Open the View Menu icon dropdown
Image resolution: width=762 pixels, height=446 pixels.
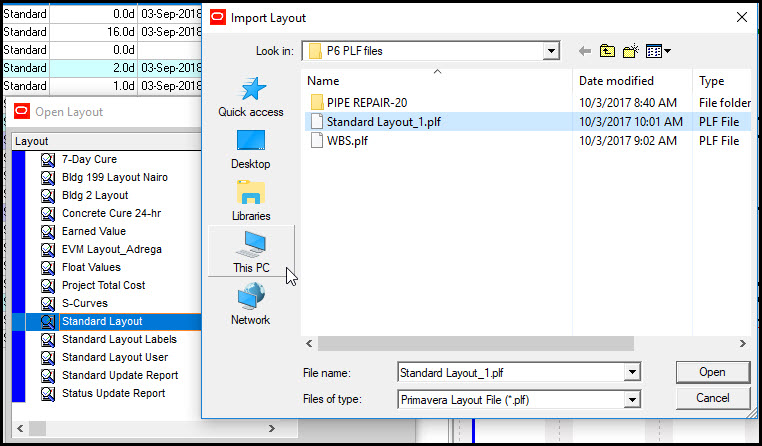coord(659,51)
